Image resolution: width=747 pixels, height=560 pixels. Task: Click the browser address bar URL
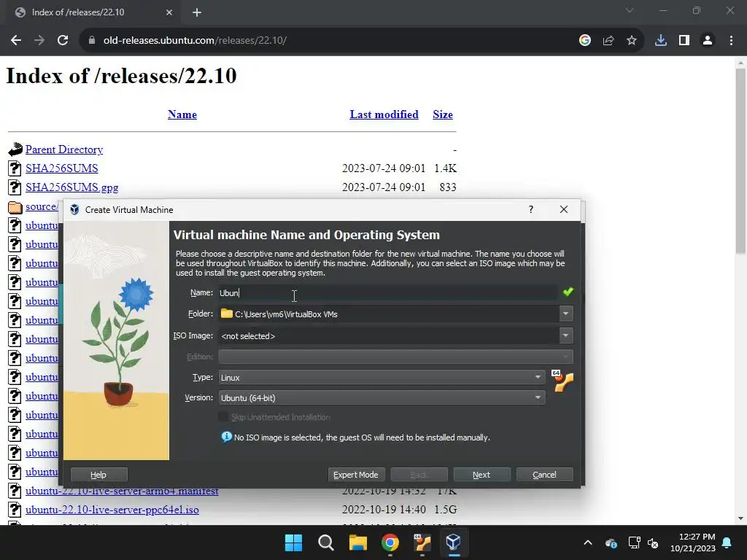point(195,41)
